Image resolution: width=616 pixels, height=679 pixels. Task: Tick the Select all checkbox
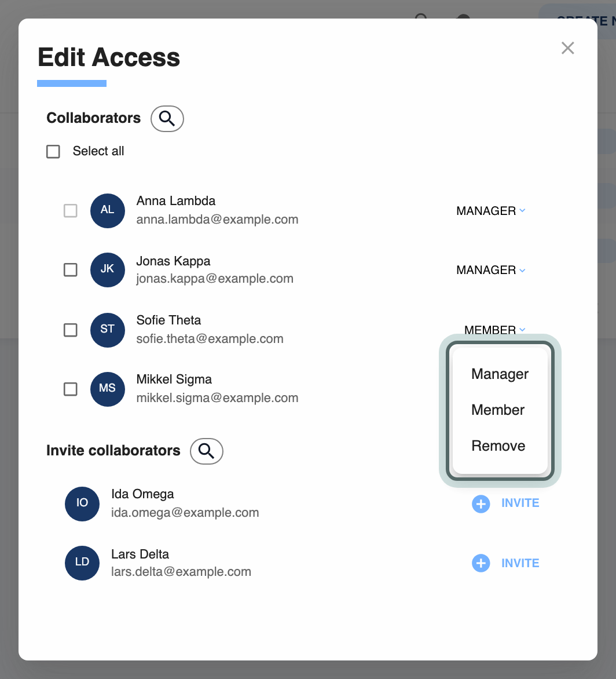click(x=53, y=152)
